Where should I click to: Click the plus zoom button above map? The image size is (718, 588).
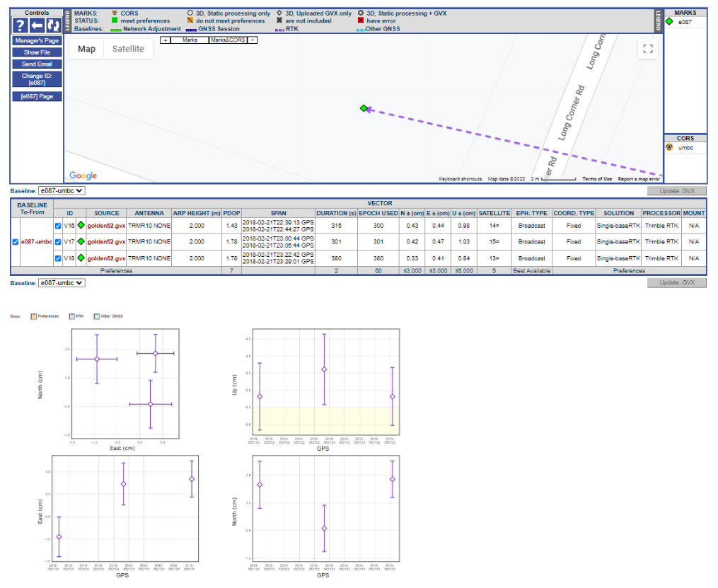click(165, 40)
